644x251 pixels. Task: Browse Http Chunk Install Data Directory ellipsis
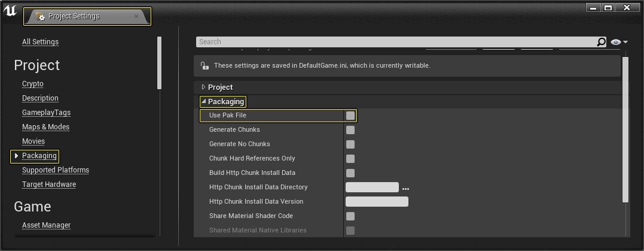(x=405, y=189)
